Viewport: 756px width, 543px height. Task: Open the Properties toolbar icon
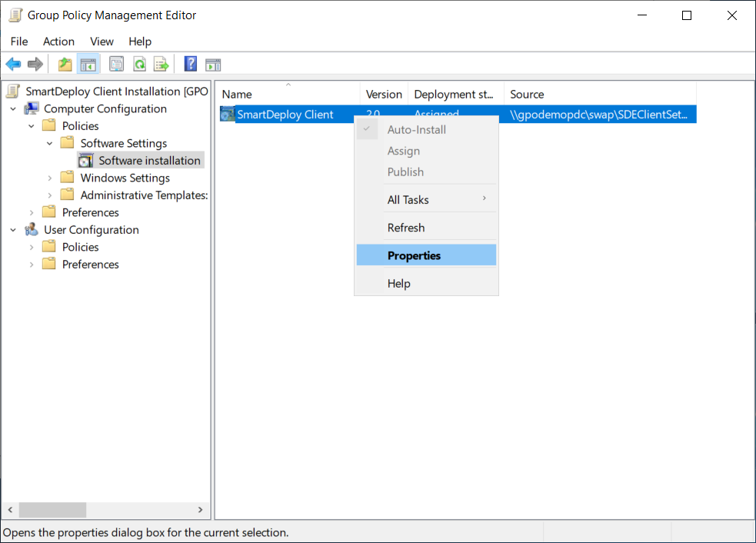116,64
